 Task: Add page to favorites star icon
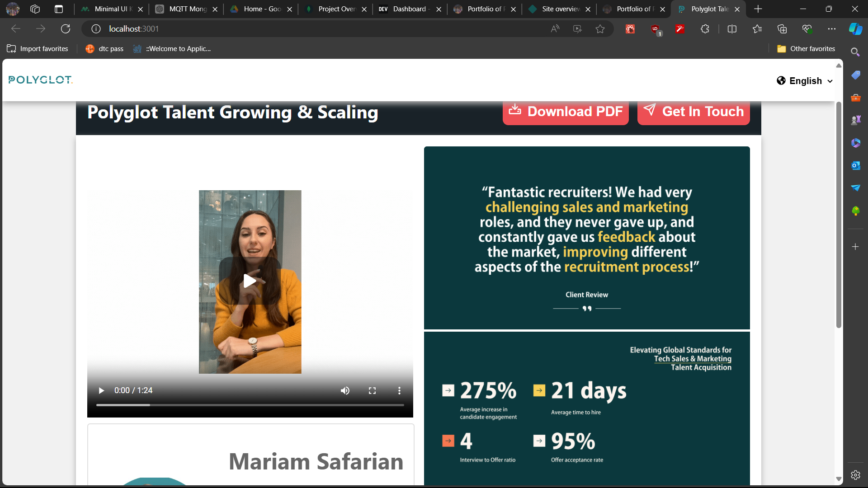click(600, 29)
